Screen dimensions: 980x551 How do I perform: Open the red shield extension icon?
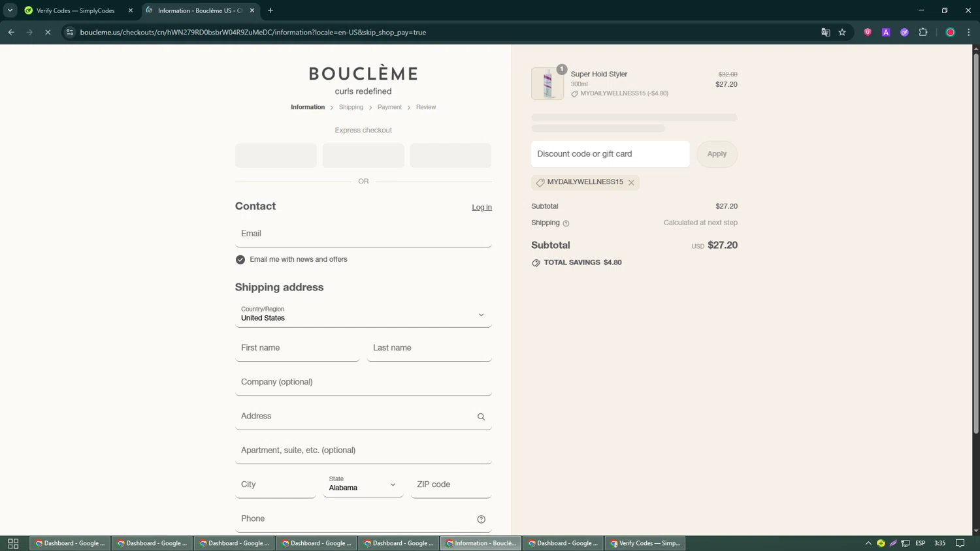868,32
